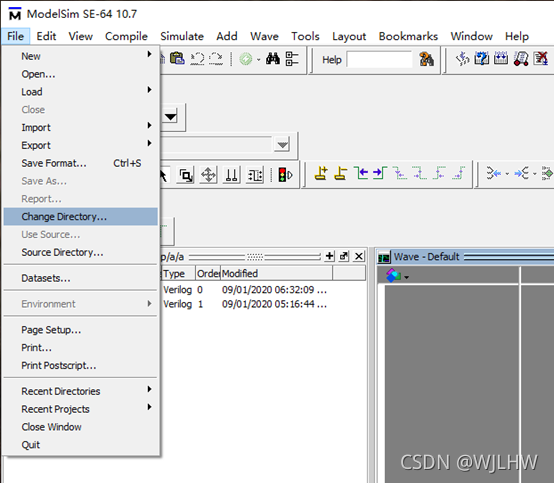Image resolution: width=554 pixels, height=483 pixels.
Task: Choose Print Postscript... menu entry
Action: click(81, 365)
